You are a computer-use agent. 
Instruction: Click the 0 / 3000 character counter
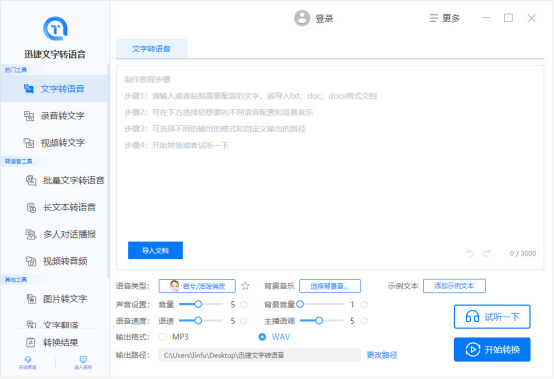click(x=523, y=253)
